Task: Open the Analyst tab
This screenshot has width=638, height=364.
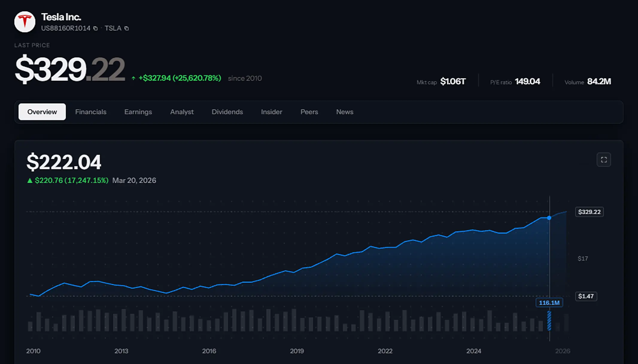Action: pos(182,112)
